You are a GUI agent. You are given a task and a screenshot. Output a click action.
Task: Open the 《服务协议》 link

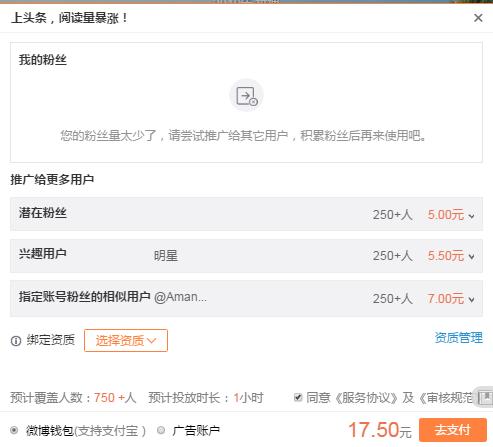click(366, 398)
